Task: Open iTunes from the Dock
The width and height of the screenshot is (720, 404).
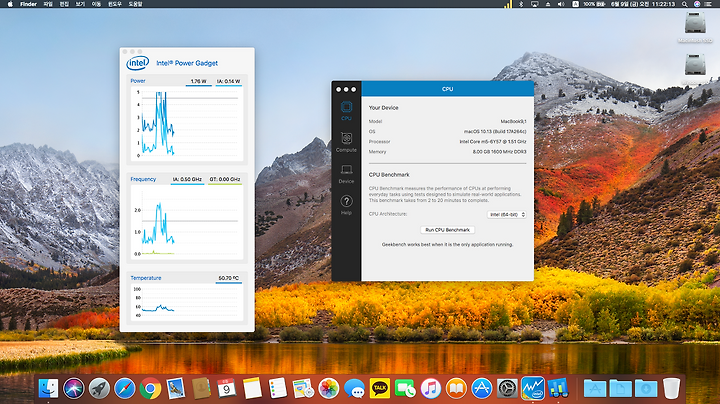Action: (431, 388)
